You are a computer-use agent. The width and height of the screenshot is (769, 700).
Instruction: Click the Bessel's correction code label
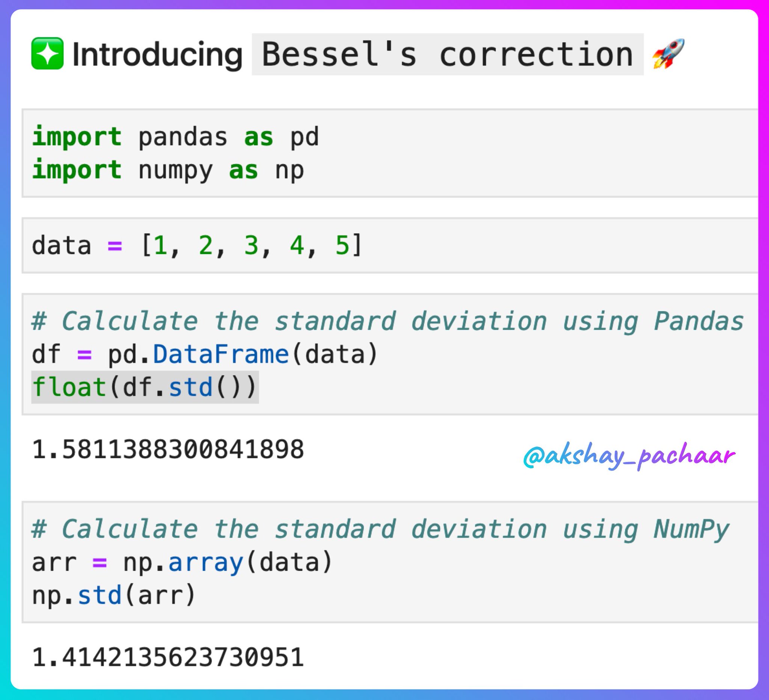448,54
